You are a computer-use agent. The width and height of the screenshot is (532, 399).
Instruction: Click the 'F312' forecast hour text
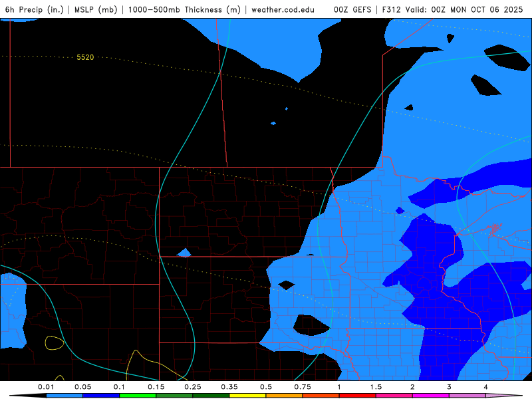coord(391,9)
